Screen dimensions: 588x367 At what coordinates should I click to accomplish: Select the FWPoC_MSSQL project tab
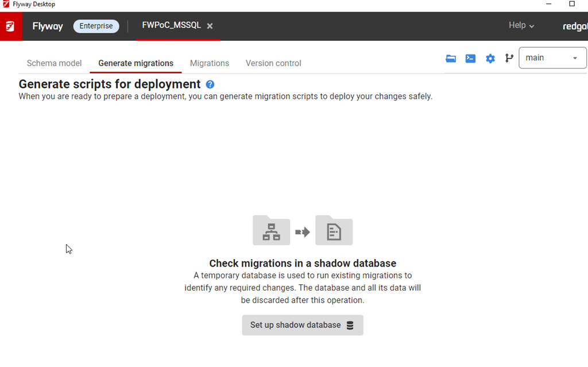point(171,26)
